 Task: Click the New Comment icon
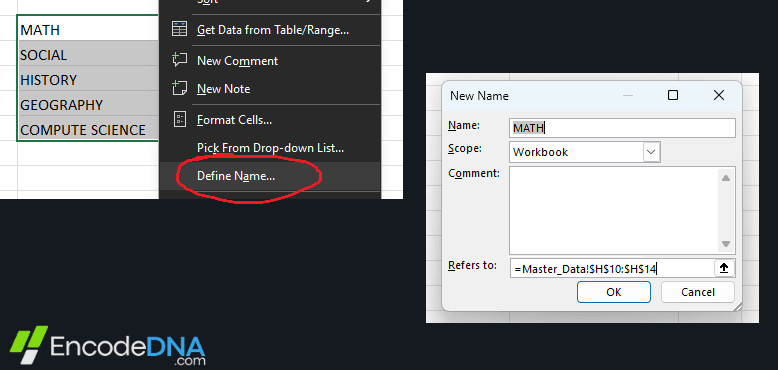[179, 61]
